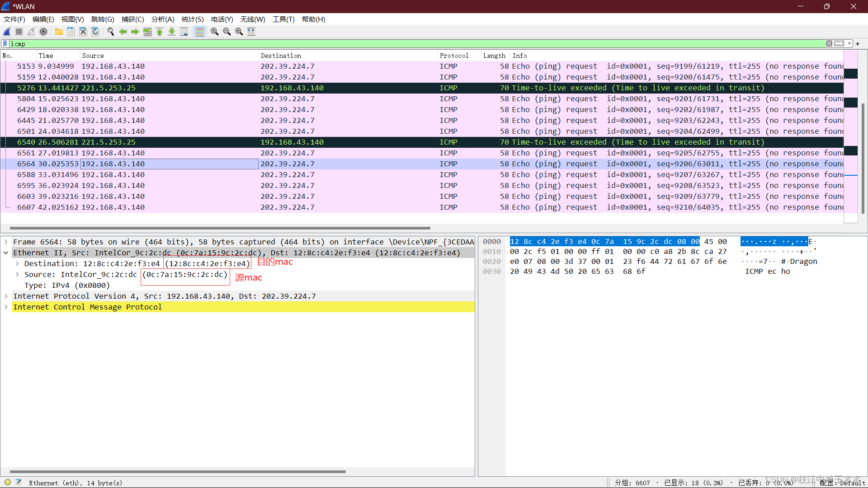Image resolution: width=868 pixels, height=488 pixels.
Task: Click the packet list horizontal scrollbar
Action: pos(220,228)
